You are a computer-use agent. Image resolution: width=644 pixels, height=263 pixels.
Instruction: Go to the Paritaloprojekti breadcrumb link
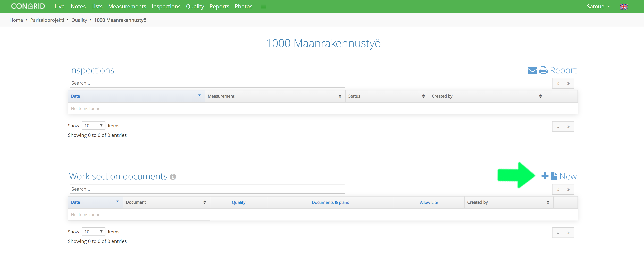tap(47, 20)
